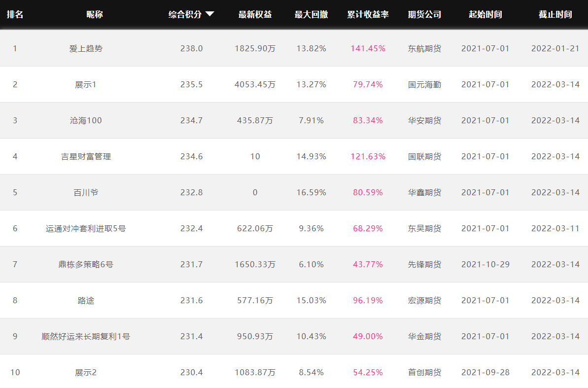Click the 622.06万 equity value

[x=255, y=229]
